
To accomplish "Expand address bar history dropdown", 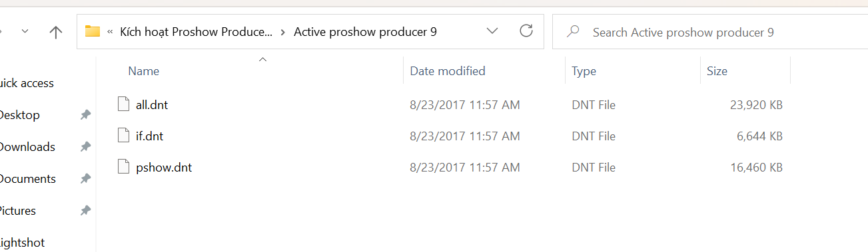I will point(492,31).
